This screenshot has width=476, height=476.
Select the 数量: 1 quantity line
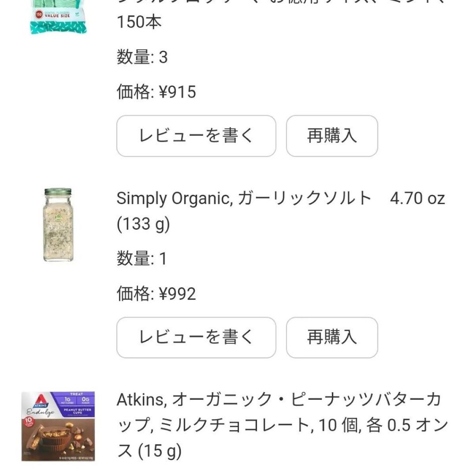(142, 259)
